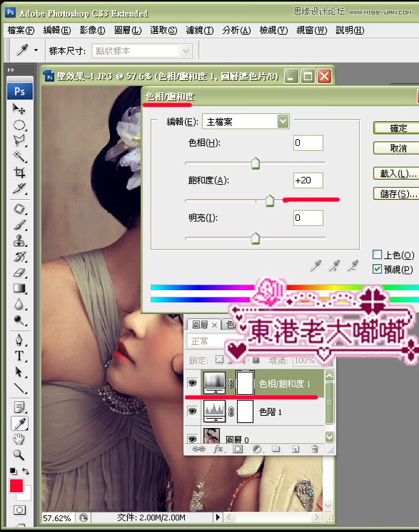
Task: Select the Move tool
Action: (x=19, y=109)
